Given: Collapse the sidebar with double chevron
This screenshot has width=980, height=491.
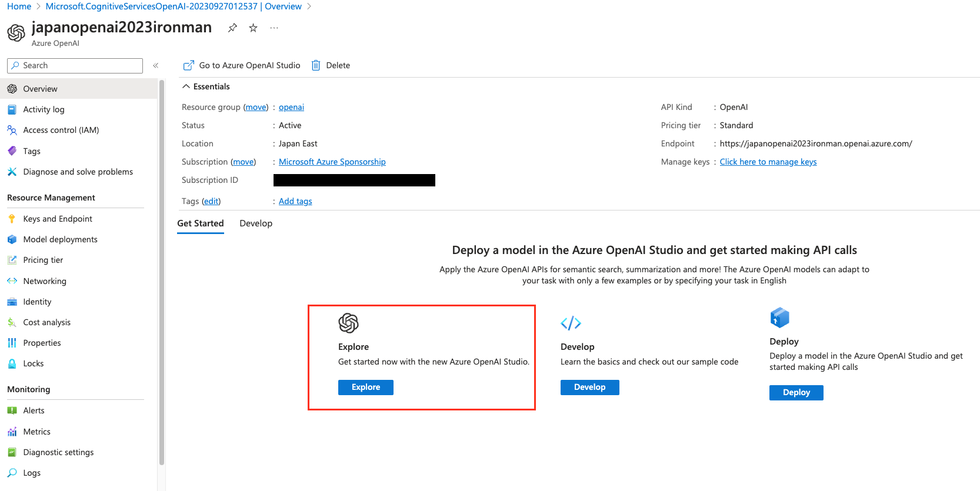Looking at the screenshot, I should [x=156, y=65].
